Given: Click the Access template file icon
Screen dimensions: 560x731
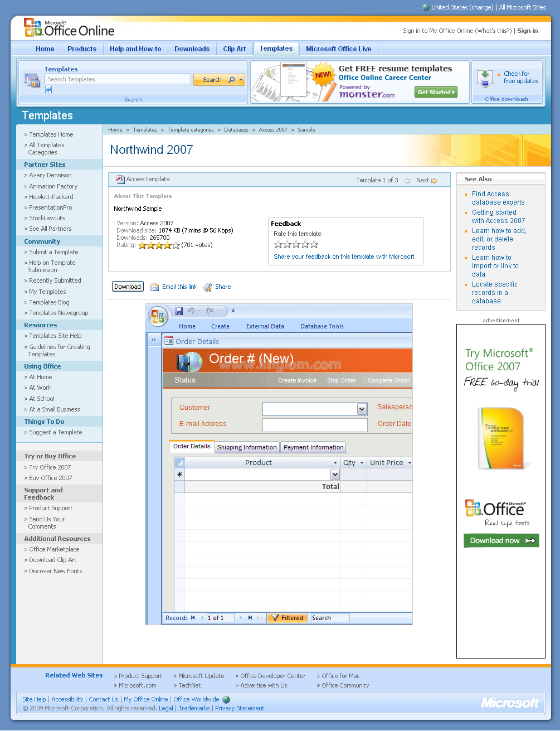Looking at the screenshot, I should pyautogui.click(x=120, y=179).
